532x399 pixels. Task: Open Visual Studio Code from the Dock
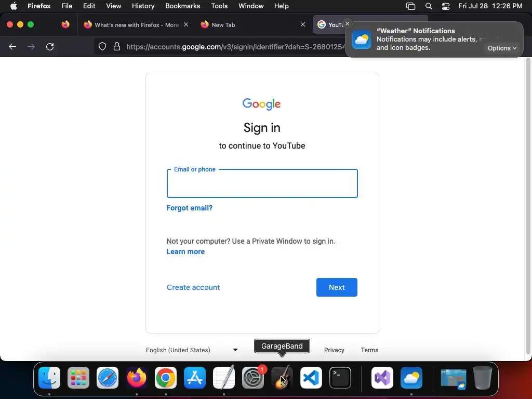coord(311,378)
